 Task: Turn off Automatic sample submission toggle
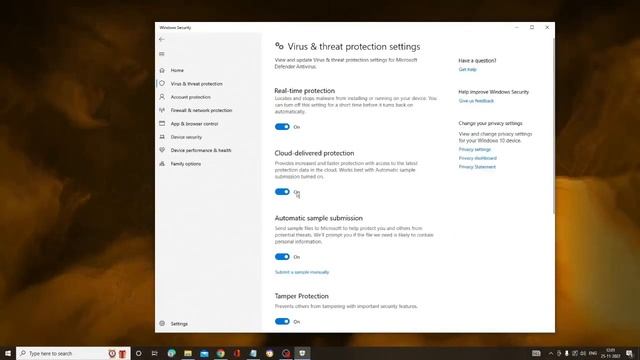(x=282, y=257)
